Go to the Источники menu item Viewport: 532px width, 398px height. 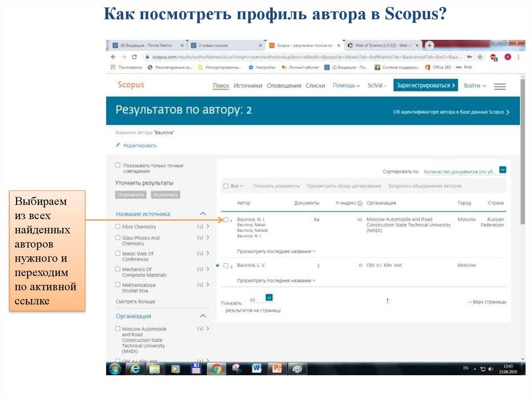pos(248,86)
